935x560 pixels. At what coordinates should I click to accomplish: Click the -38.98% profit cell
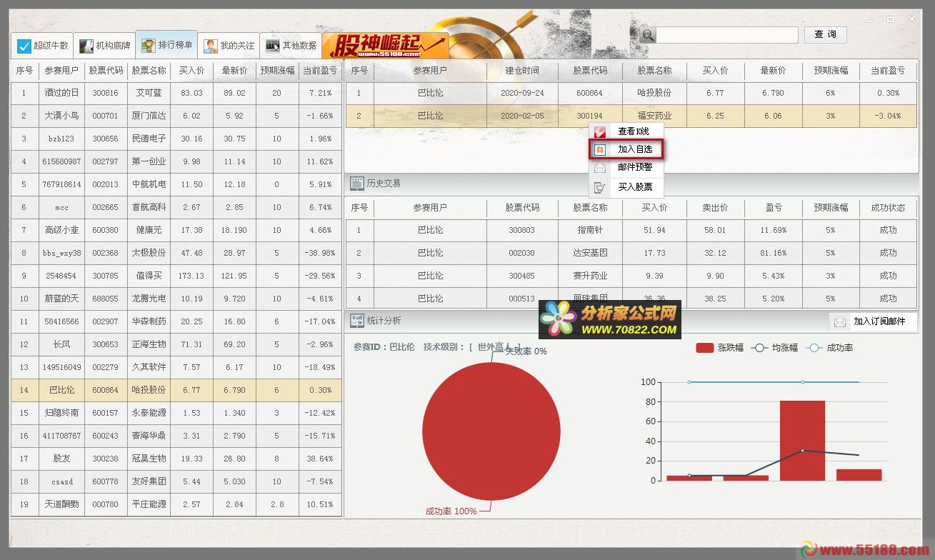[320, 253]
